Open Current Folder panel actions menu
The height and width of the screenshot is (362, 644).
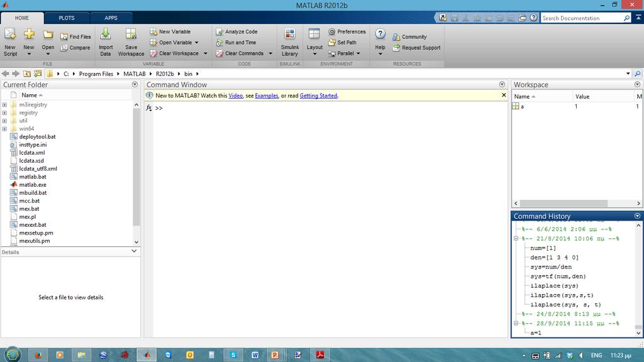(x=135, y=85)
